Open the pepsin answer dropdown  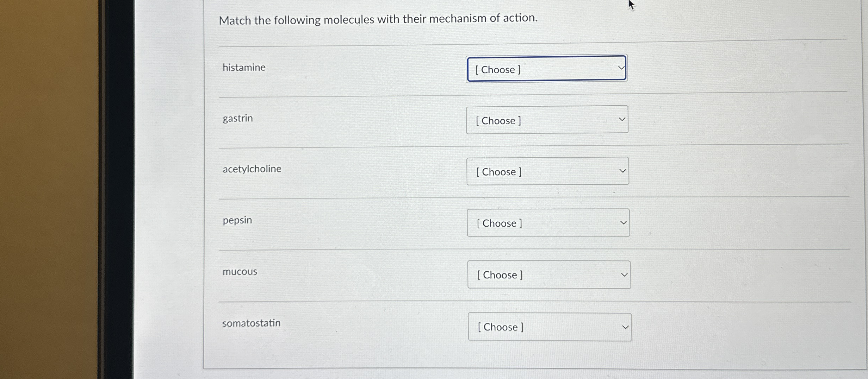click(548, 223)
